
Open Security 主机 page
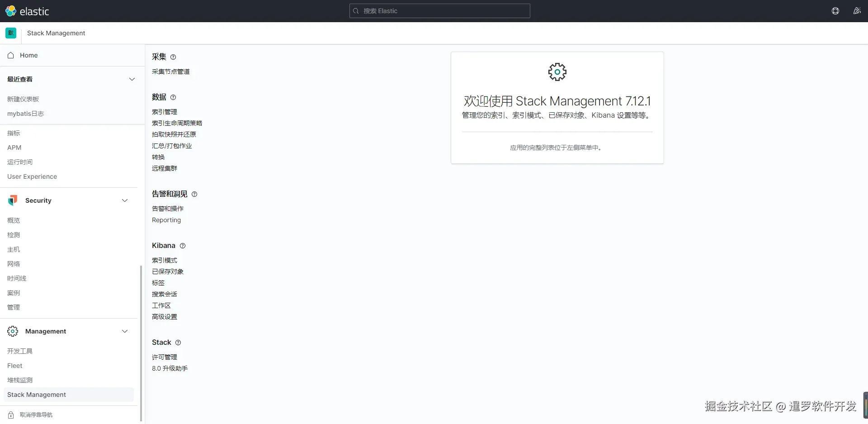point(14,249)
